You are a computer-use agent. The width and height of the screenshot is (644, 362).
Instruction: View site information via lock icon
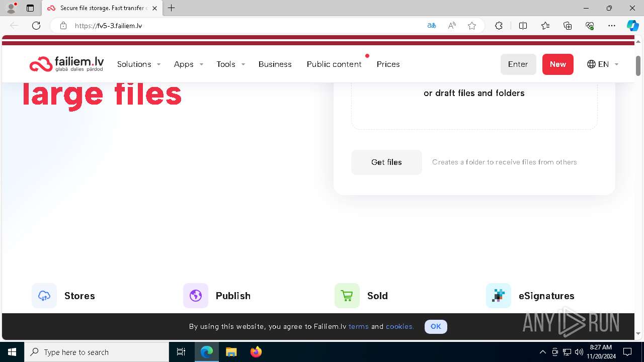pos(63,26)
